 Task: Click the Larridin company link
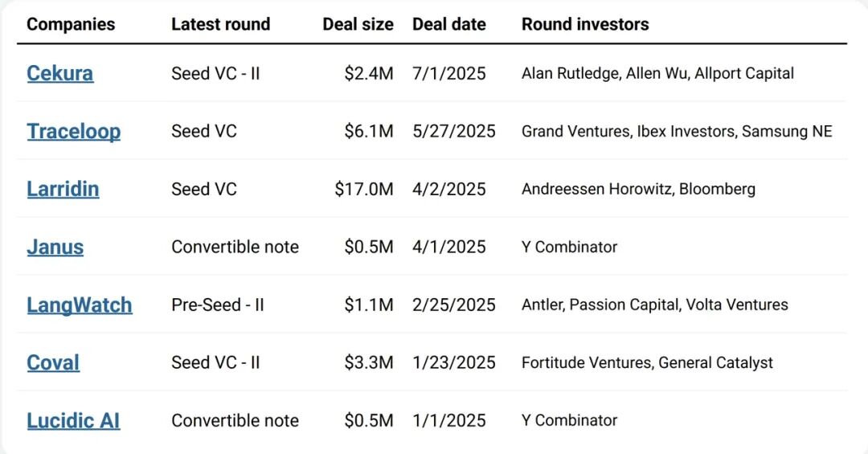(x=63, y=189)
